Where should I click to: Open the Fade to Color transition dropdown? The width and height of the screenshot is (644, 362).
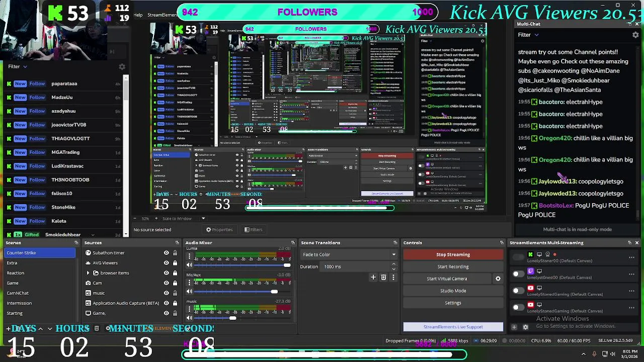point(348,254)
